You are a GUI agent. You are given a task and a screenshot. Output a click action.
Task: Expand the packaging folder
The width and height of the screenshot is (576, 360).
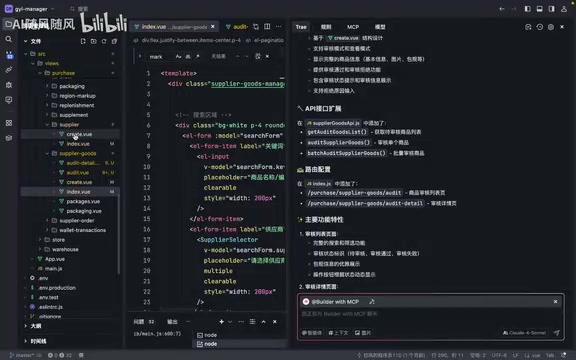47,86
